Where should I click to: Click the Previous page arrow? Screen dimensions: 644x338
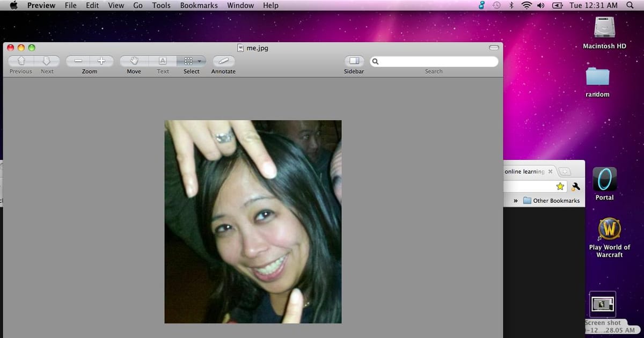[20, 62]
